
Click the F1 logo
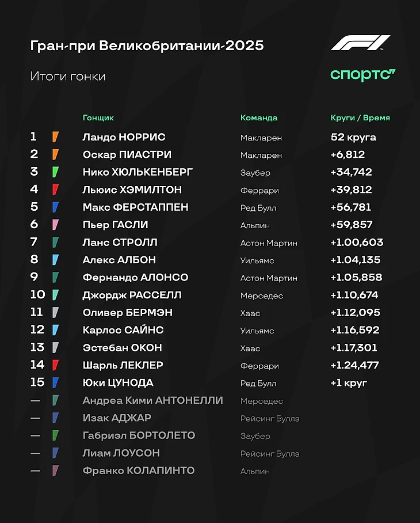[x=360, y=43]
